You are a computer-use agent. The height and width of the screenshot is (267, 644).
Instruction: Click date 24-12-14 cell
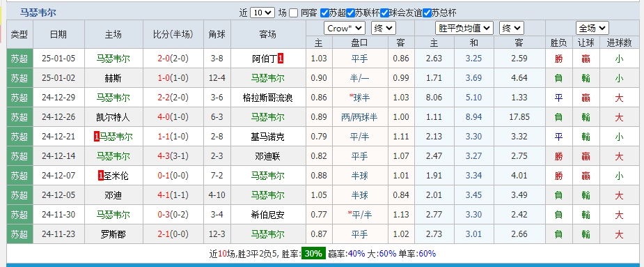pos(58,156)
